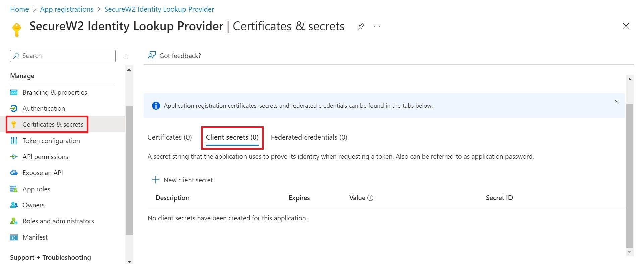Collapse the sidebar with double-chevron
This screenshot has width=644, height=264.
coord(125,56)
